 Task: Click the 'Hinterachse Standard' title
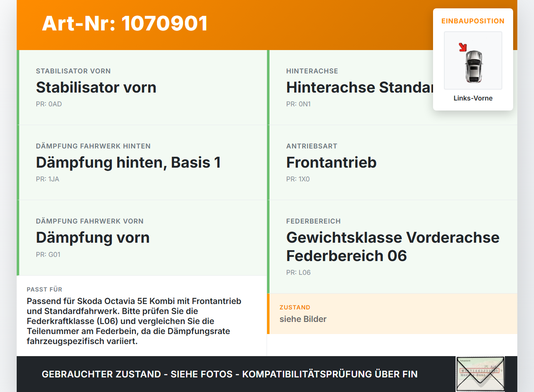point(360,87)
